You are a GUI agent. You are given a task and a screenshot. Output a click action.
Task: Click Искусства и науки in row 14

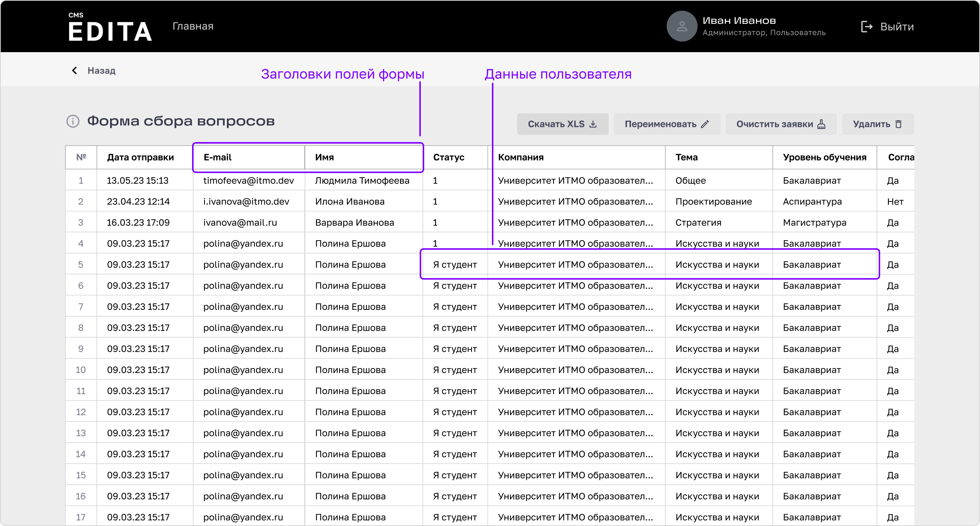717,454
